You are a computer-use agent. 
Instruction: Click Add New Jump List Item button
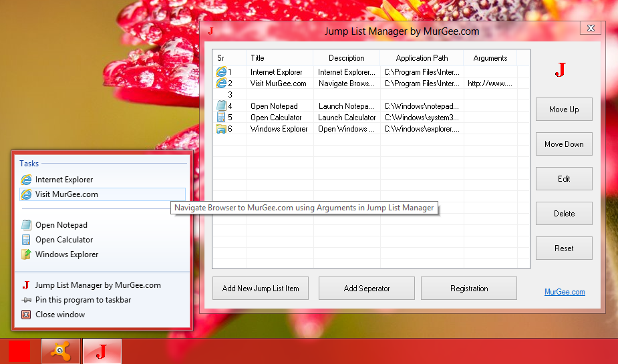[261, 288]
